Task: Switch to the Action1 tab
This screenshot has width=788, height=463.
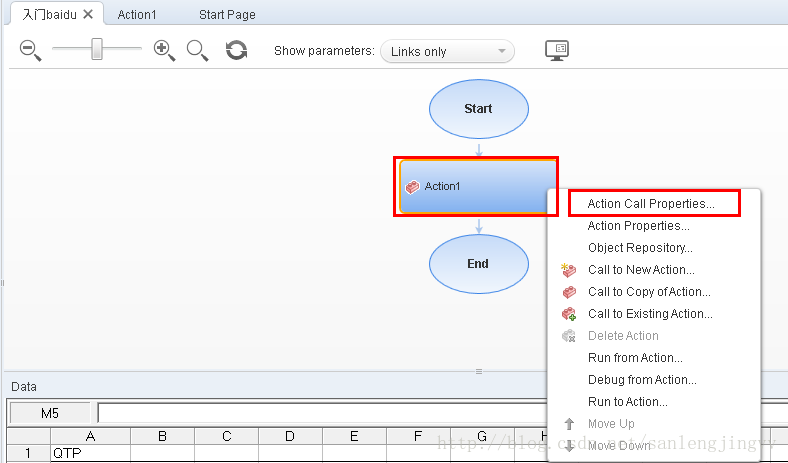Action: pos(137,15)
